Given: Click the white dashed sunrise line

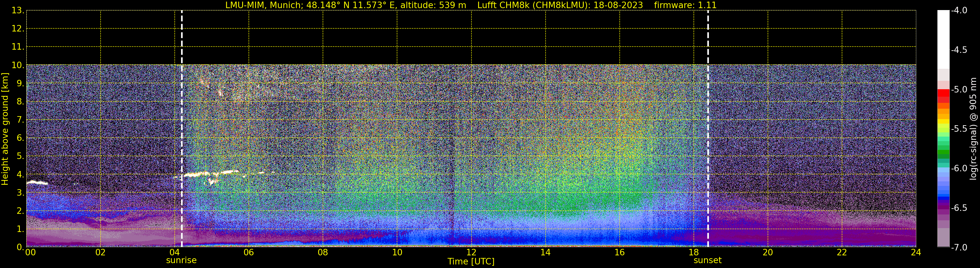Looking at the screenshot, I should (x=182, y=129).
